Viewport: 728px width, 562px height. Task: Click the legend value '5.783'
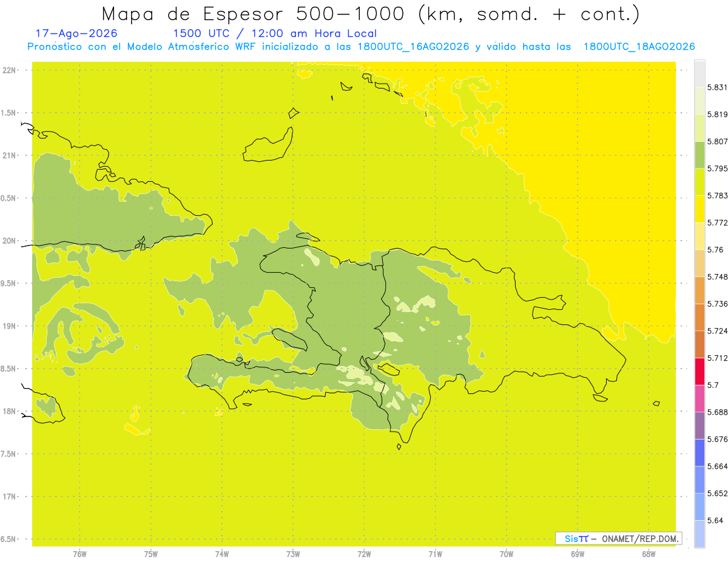pos(717,196)
